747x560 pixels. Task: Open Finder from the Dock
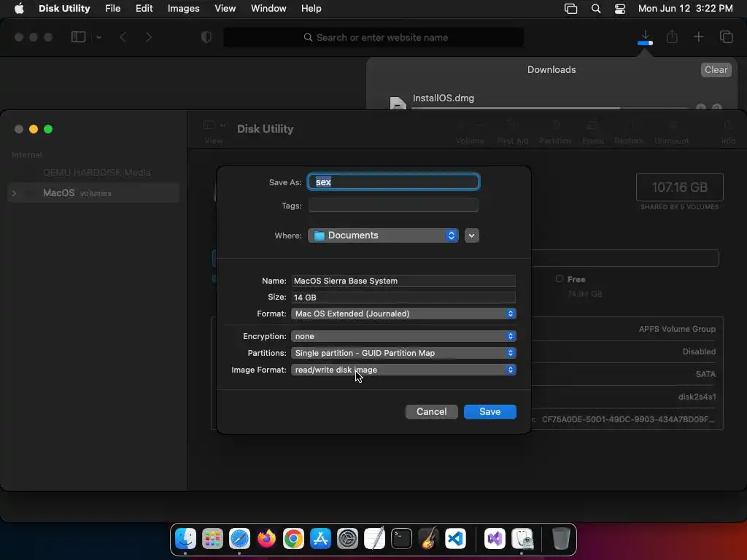tap(185, 539)
